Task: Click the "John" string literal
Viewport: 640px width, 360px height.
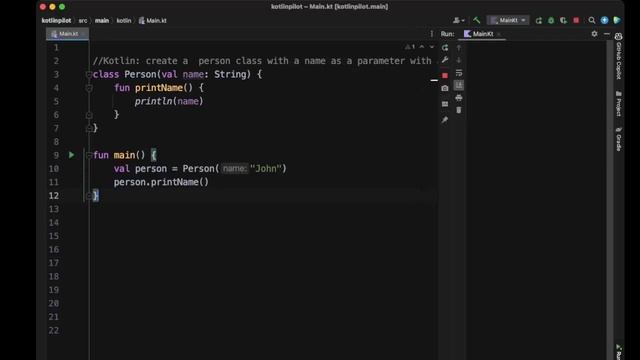Action: click(x=266, y=169)
